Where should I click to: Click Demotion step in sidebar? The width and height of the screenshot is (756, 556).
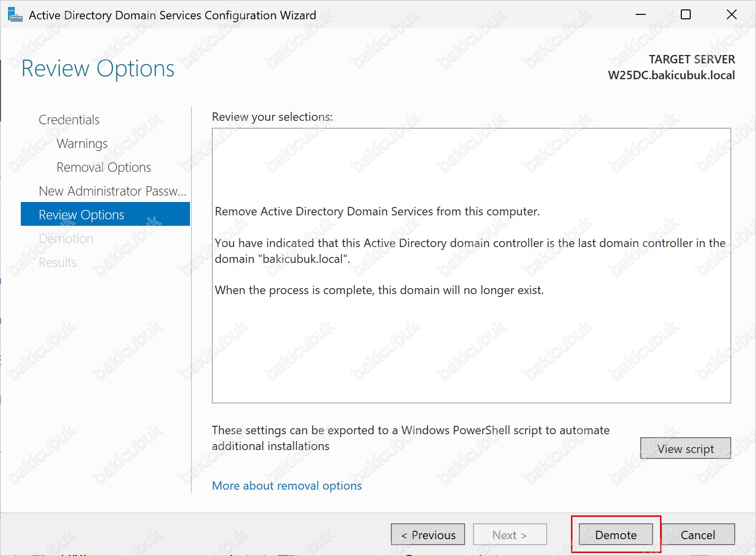pos(66,239)
